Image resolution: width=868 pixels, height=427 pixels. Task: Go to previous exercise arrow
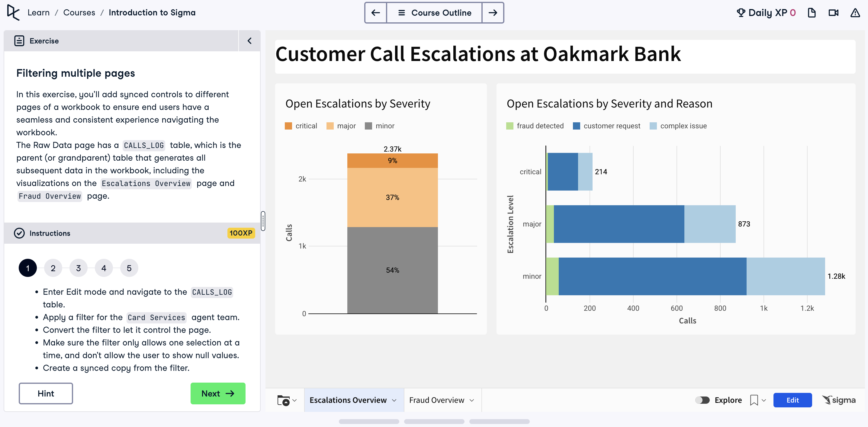(x=375, y=13)
